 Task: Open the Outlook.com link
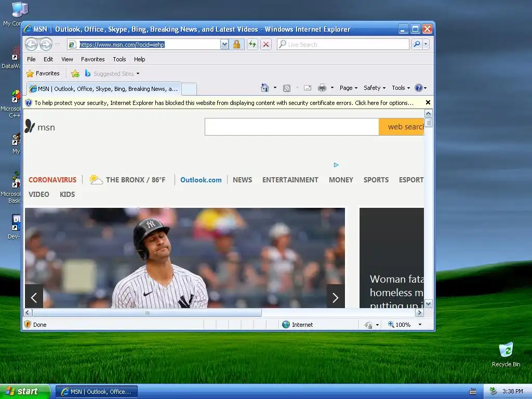click(x=201, y=180)
